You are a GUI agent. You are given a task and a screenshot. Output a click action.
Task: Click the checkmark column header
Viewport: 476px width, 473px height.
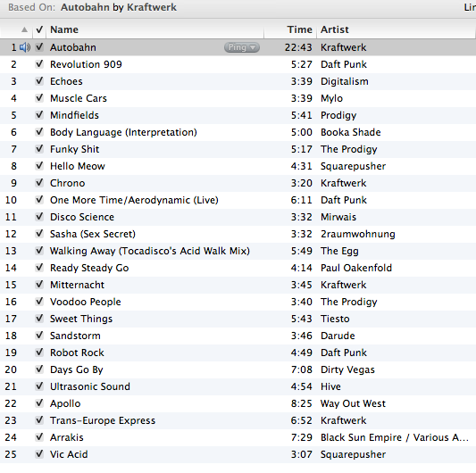pyautogui.click(x=39, y=29)
